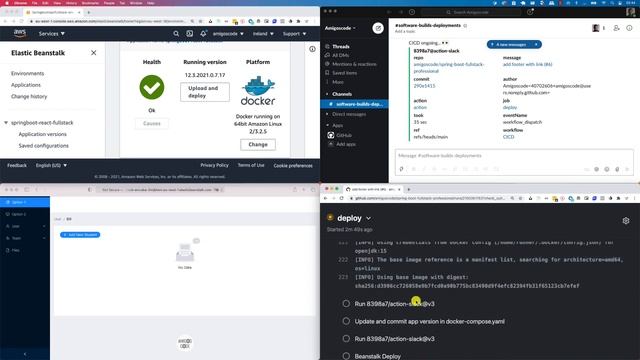Open Environments in Elastic Beanstalk sidebar
The height and width of the screenshot is (360, 640).
(x=27, y=73)
